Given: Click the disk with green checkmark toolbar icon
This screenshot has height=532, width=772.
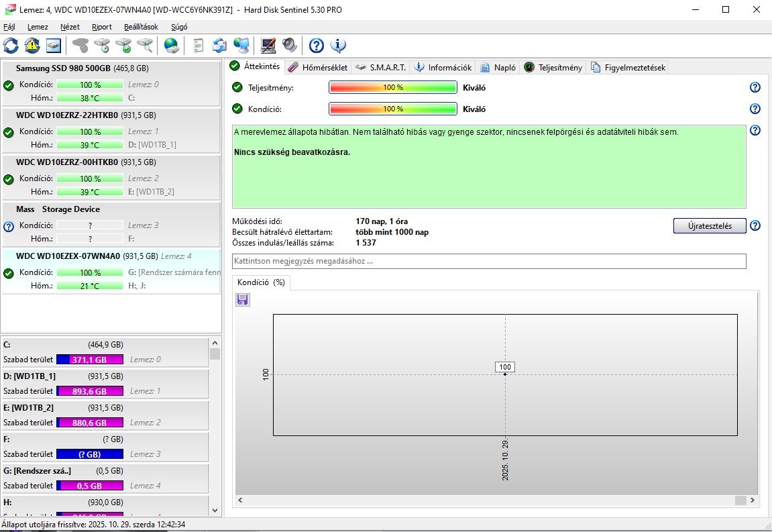Looking at the screenshot, I should coord(123,46).
